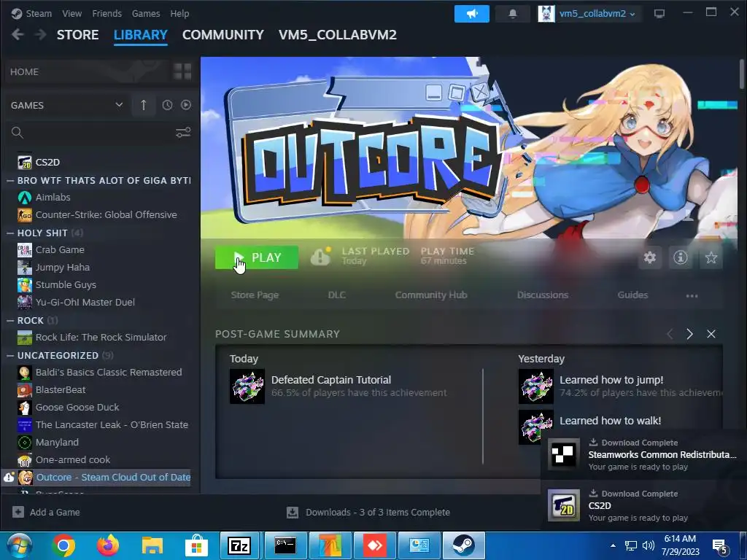Image resolution: width=747 pixels, height=560 pixels.
Task: Open advanced filter settings sliders icon
Action: click(183, 133)
